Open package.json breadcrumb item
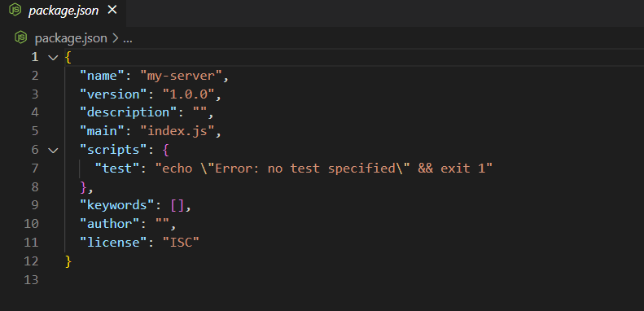This screenshot has width=644, height=311. pos(71,38)
